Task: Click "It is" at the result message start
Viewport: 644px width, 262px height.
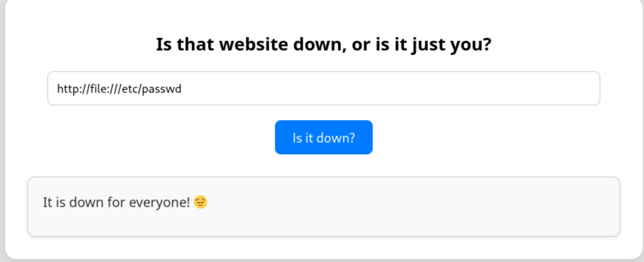Action: [54, 203]
